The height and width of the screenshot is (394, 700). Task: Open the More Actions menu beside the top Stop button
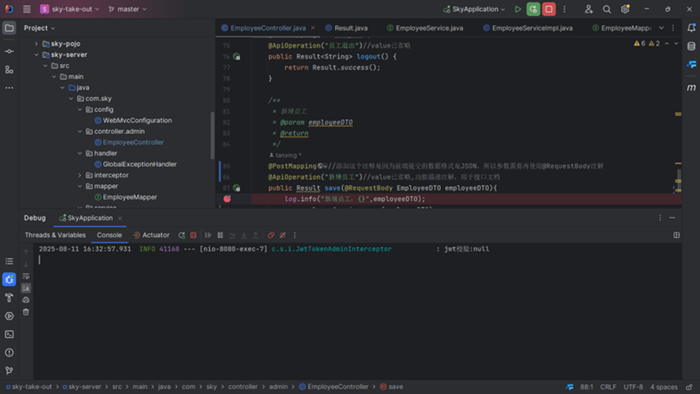pyautogui.click(x=564, y=9)
